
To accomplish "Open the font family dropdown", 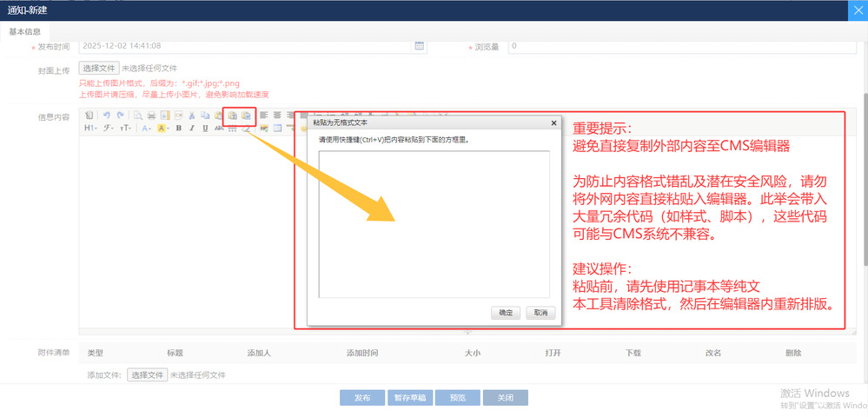I will coord(109,128).
